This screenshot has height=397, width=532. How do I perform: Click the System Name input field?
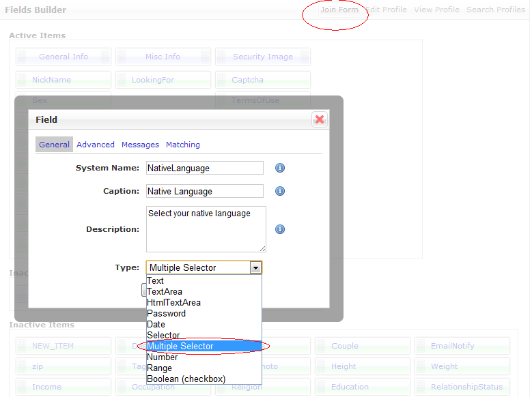click(x=204, y=168)
